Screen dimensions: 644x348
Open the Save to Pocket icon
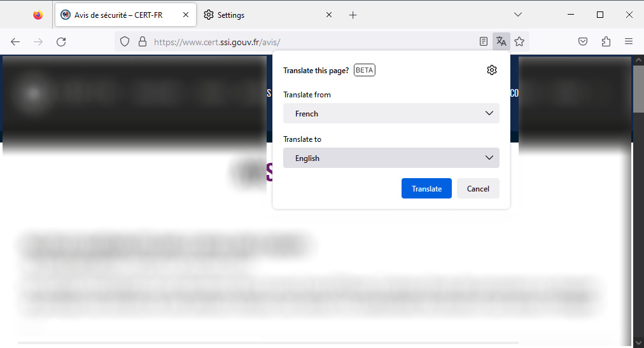tap(583, 41)
